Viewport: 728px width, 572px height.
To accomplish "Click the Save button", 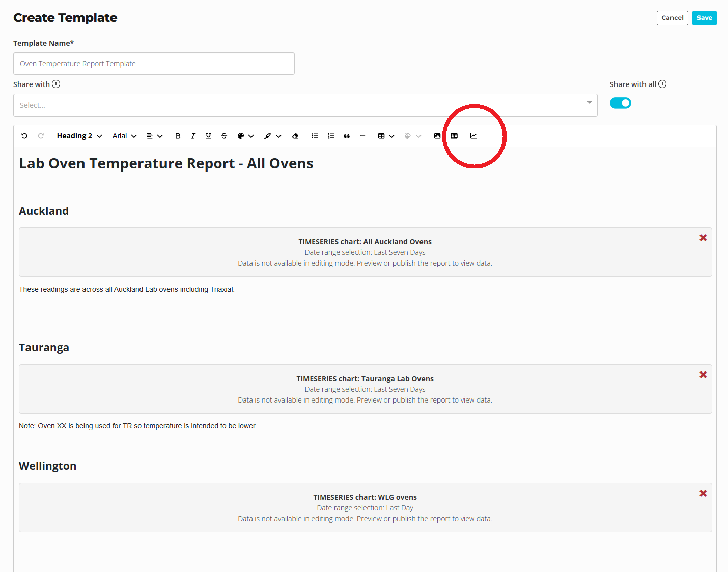I will tap(704, 18).
